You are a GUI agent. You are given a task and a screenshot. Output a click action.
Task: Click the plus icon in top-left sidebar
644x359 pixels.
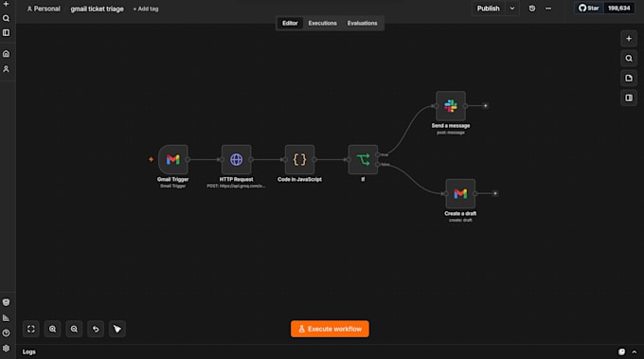point(7,4)
